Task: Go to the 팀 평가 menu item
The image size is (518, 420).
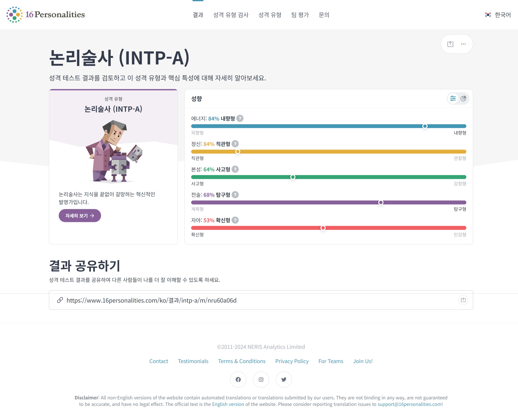Action: pos(300,15)
